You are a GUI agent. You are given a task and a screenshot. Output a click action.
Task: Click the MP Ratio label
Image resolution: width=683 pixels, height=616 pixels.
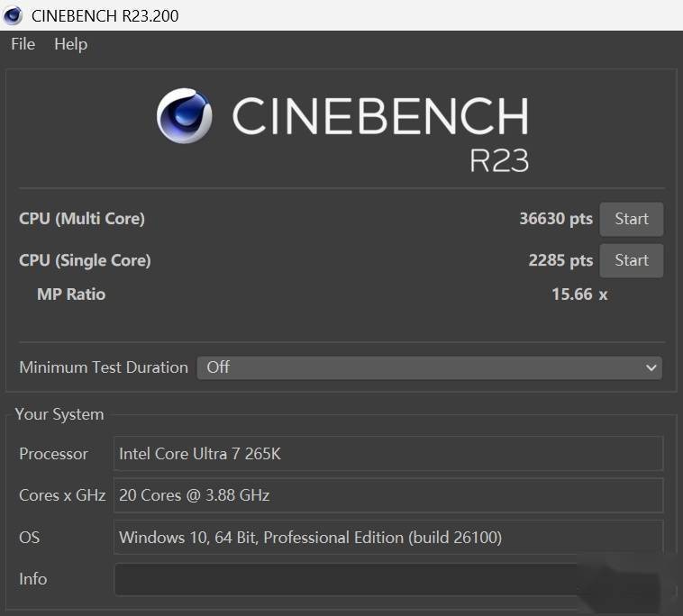71,294
